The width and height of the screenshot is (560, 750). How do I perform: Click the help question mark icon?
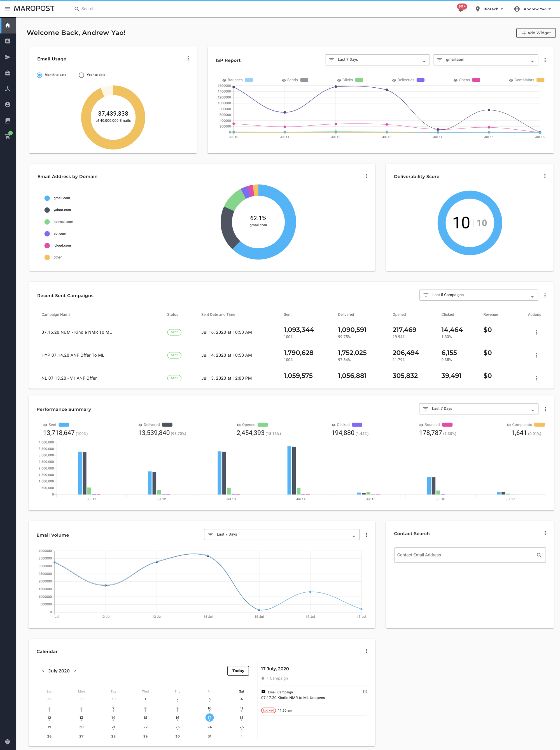point(8,742)
